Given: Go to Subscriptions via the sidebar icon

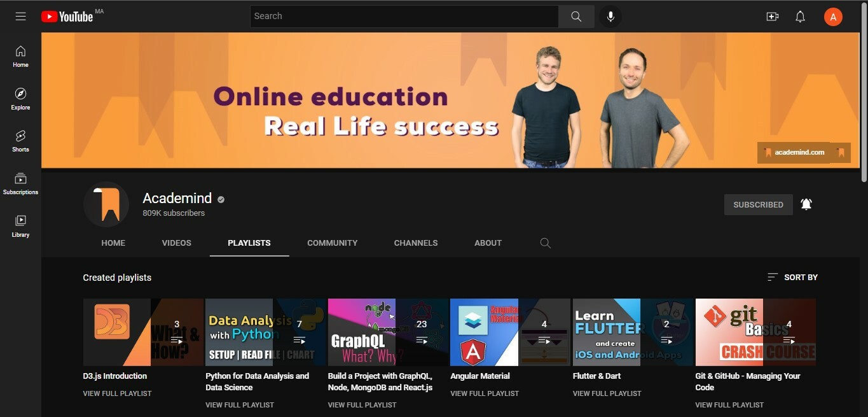Looking at the screenshot, I should [20, 183].
